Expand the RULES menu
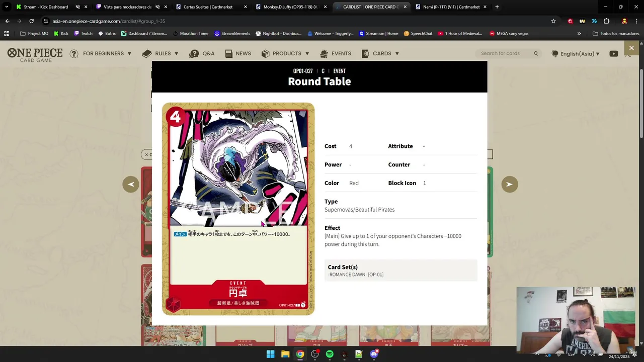The image size is (644, 362). (160, 53)
